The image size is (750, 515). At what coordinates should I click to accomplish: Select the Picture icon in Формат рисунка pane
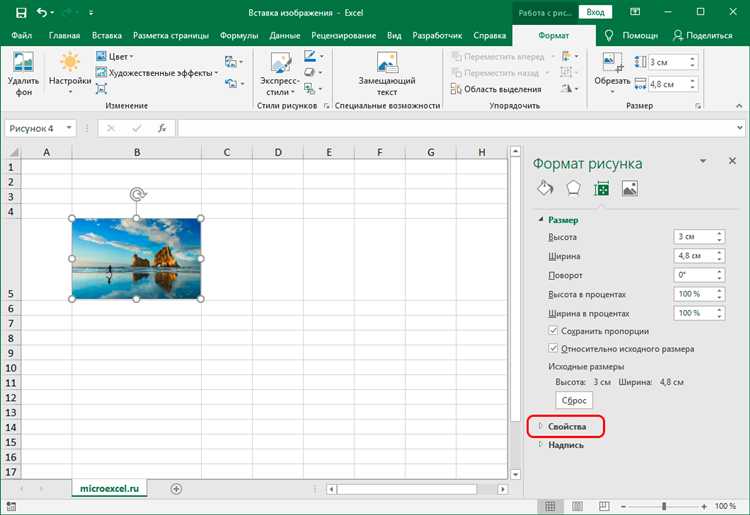point(629,189)
